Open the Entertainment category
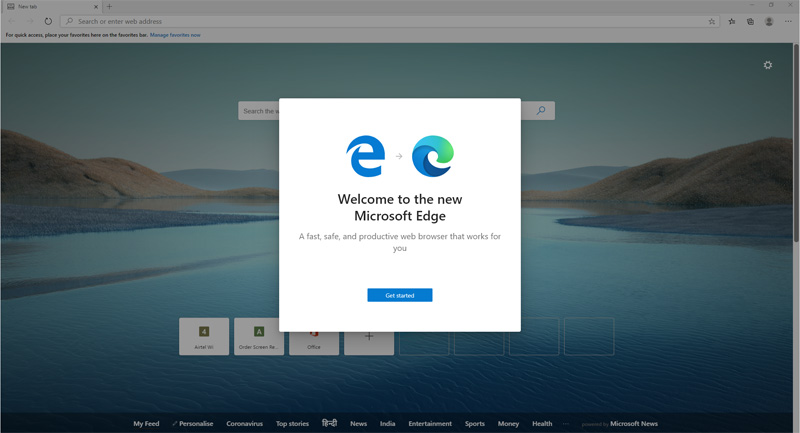Image resolution: width=800 pixels, height=433 pixels. click(430, 424)
